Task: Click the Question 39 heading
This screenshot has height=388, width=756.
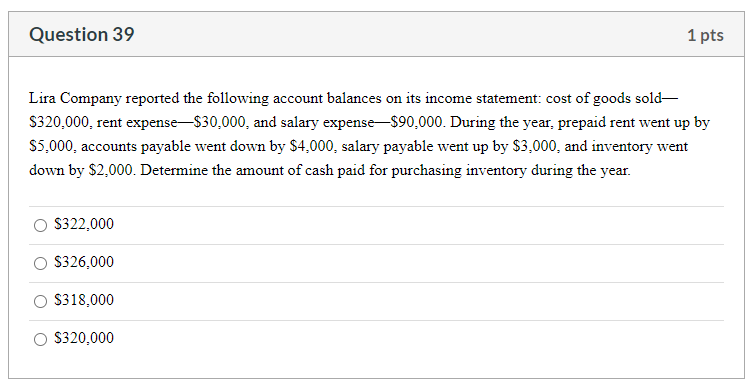Action: click(81, 35)
